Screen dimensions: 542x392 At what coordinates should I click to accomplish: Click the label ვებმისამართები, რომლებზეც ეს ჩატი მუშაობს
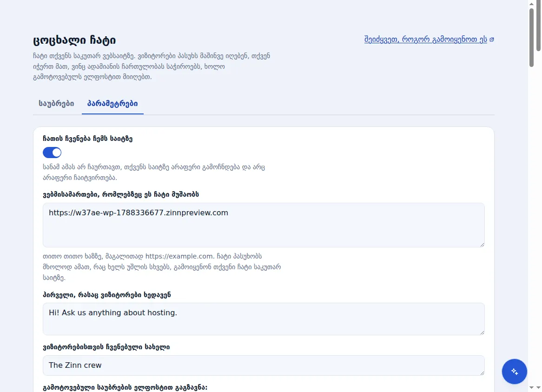(x=121, y=194)
